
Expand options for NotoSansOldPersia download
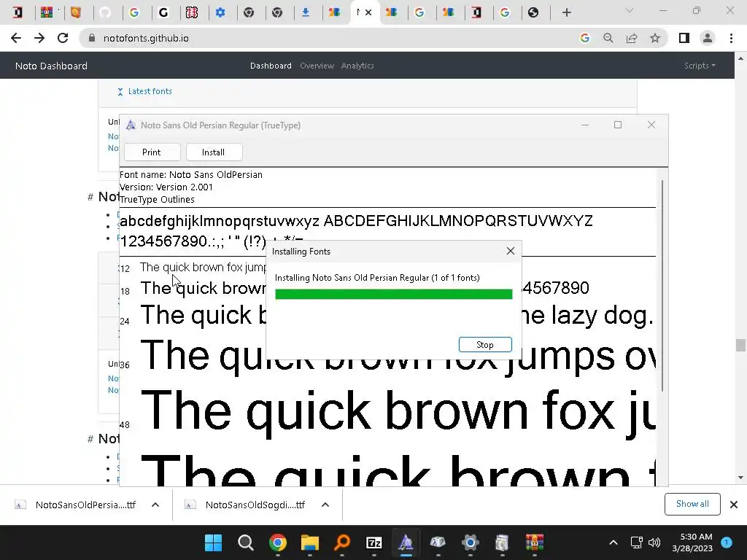pos(155,505)
